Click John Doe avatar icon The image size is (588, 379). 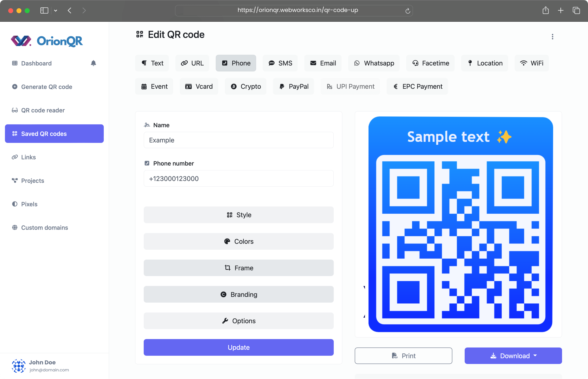[19, 366]
